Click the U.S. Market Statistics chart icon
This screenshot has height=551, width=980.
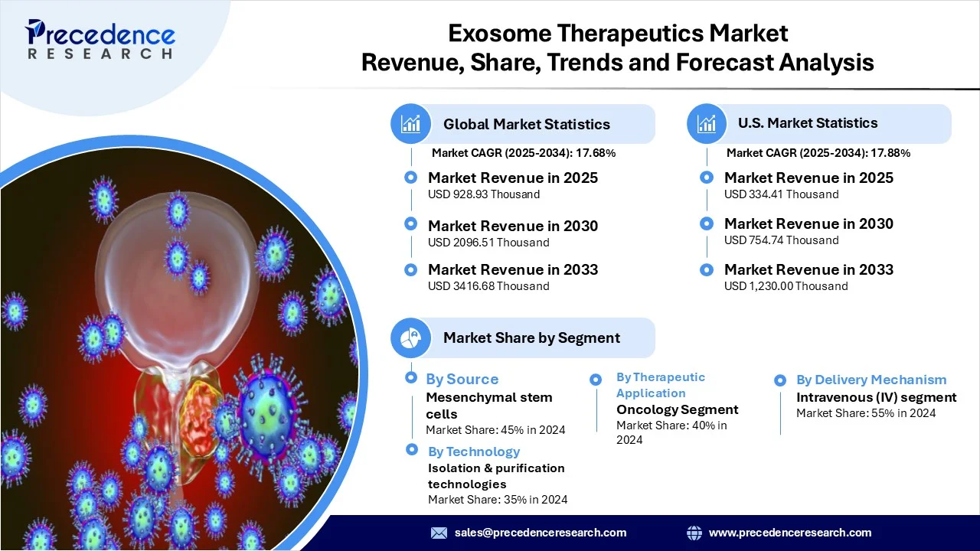(707, 123)
